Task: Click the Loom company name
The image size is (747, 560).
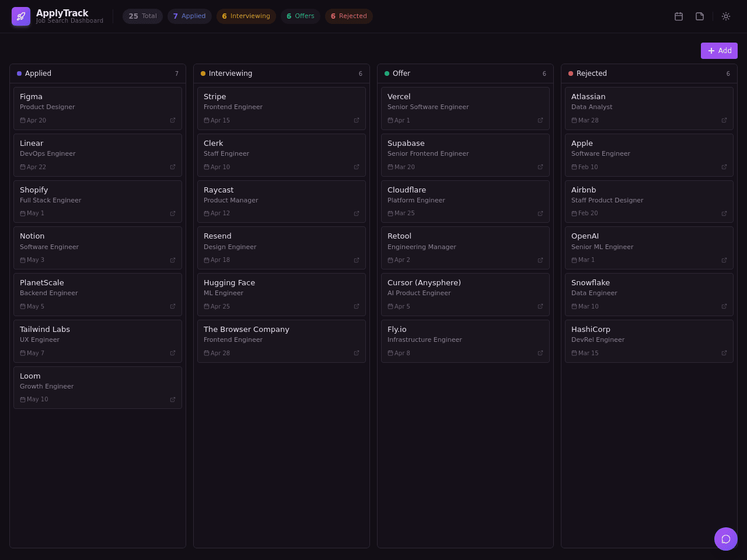Action: [x=30, y=376]
